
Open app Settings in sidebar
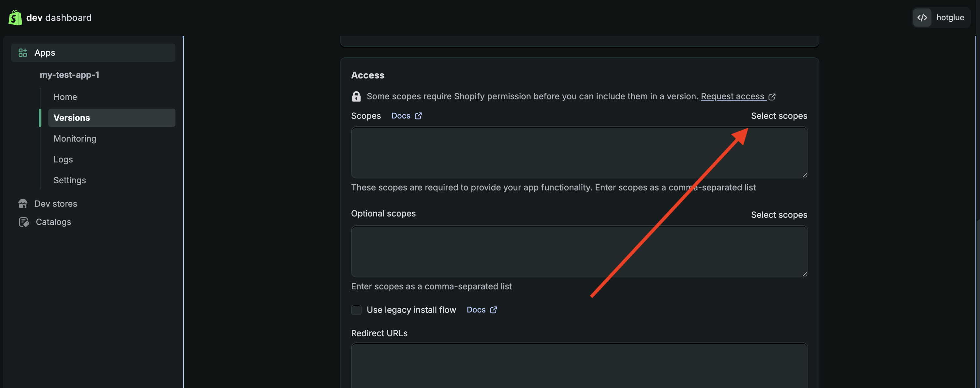pos(70,180)
